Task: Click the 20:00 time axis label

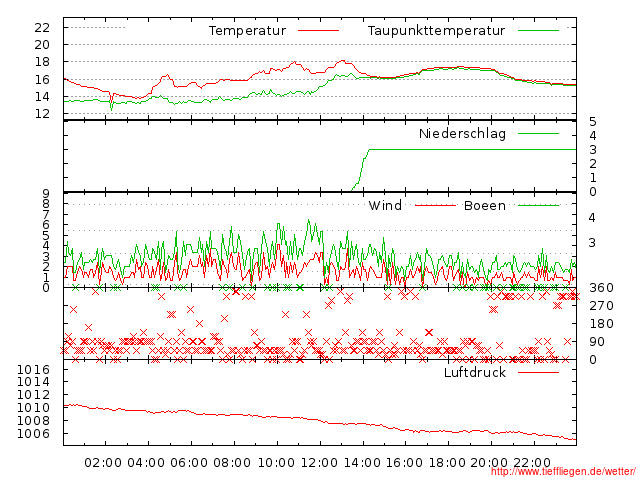Action: point(489,463)
